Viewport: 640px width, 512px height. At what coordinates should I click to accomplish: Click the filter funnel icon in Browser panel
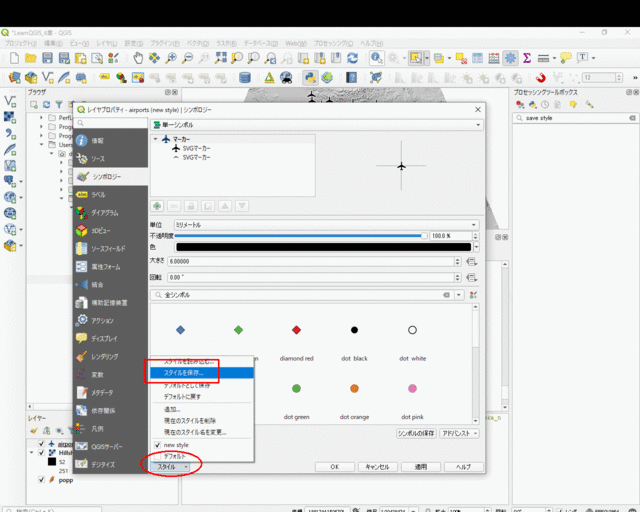[x=59, y=105]
